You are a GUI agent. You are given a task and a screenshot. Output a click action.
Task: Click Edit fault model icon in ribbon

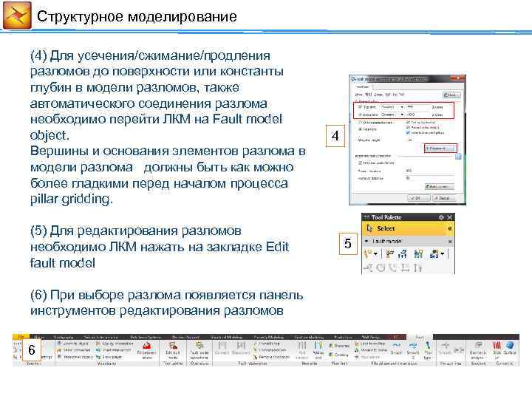[x=172, y=351]
